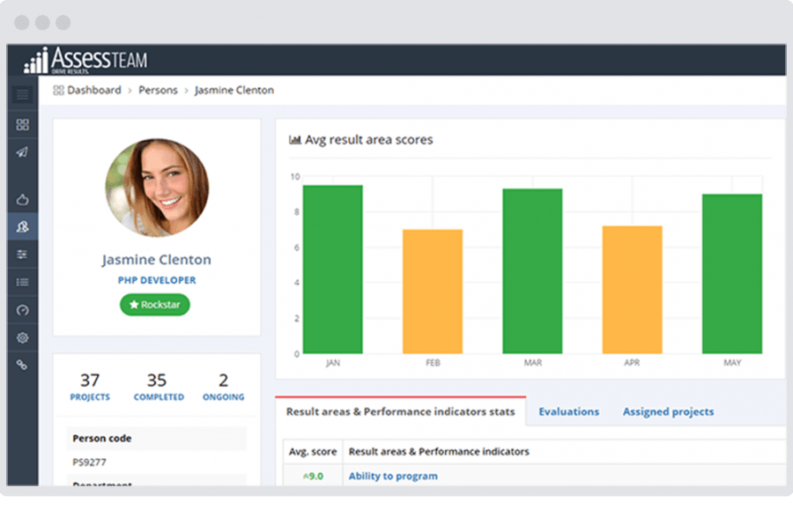Click the Rockstar badge button
The image size is (793, 532).
click(154, 305)
